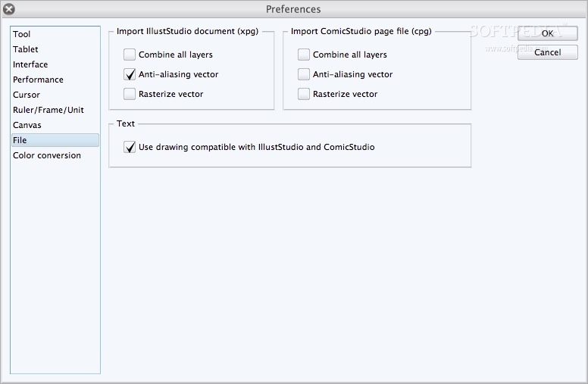Open Color conversion preferences
The width and height of the screenshot is (588, 384).
click(x=46, y=155)
